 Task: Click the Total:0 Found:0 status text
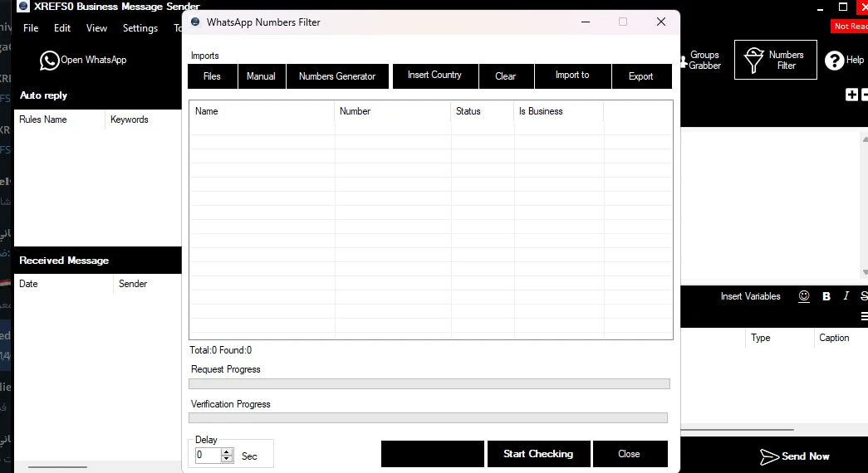220,350
